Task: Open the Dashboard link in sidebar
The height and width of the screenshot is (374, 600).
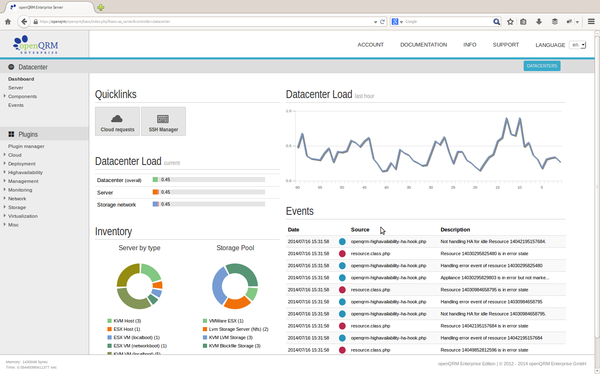Action: pos(21,79)
